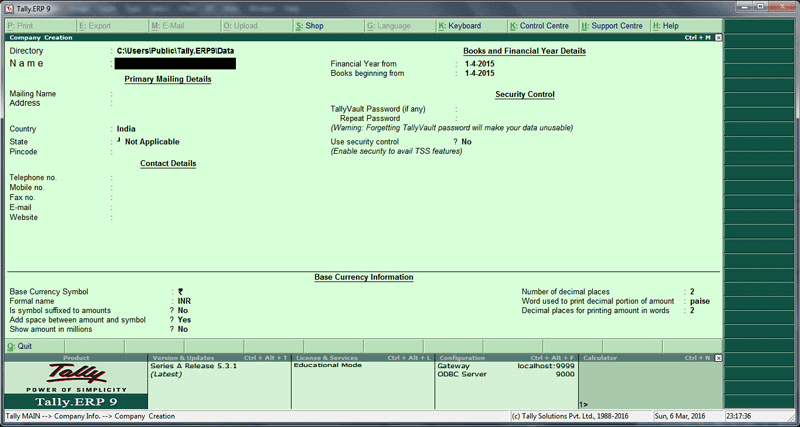Click the Calculator panel header
This screenshot has width=800, height=427.
coord(645,358)
